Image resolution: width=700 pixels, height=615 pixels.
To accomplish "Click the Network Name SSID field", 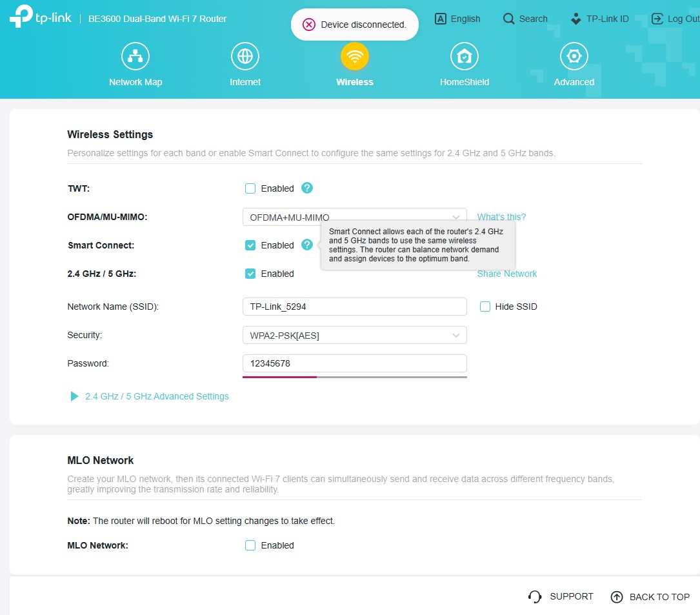I will pos(354,307).
